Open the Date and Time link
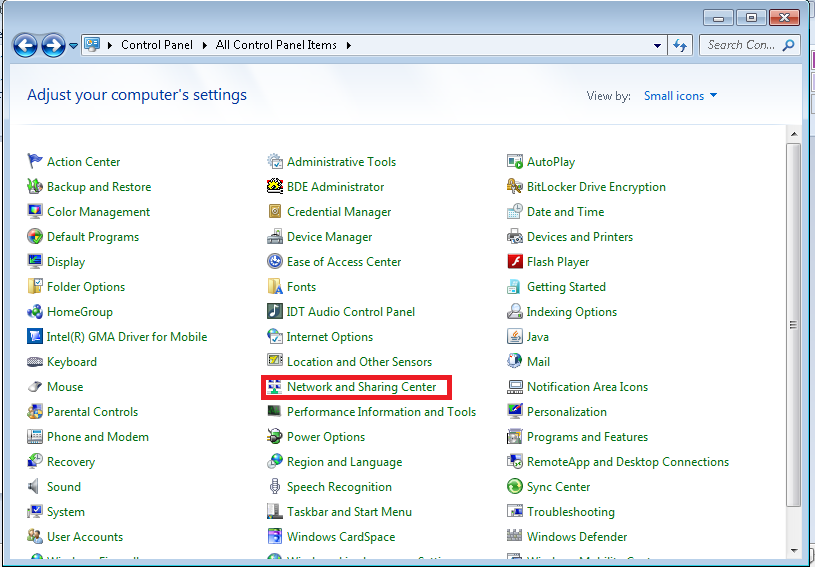 click(x=565, y=212)
